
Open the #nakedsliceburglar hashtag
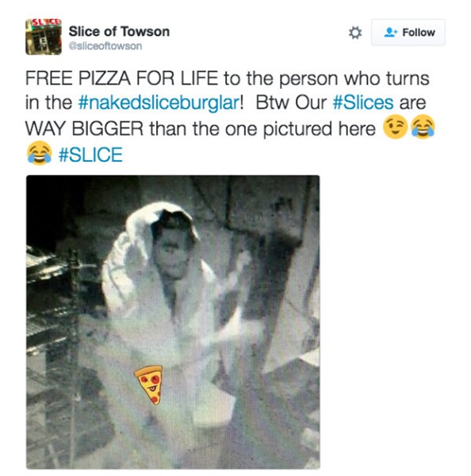click(159, 103)
